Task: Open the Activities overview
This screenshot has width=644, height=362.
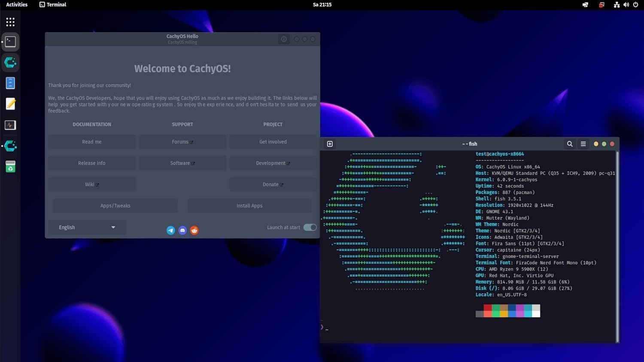Action: 17,5
